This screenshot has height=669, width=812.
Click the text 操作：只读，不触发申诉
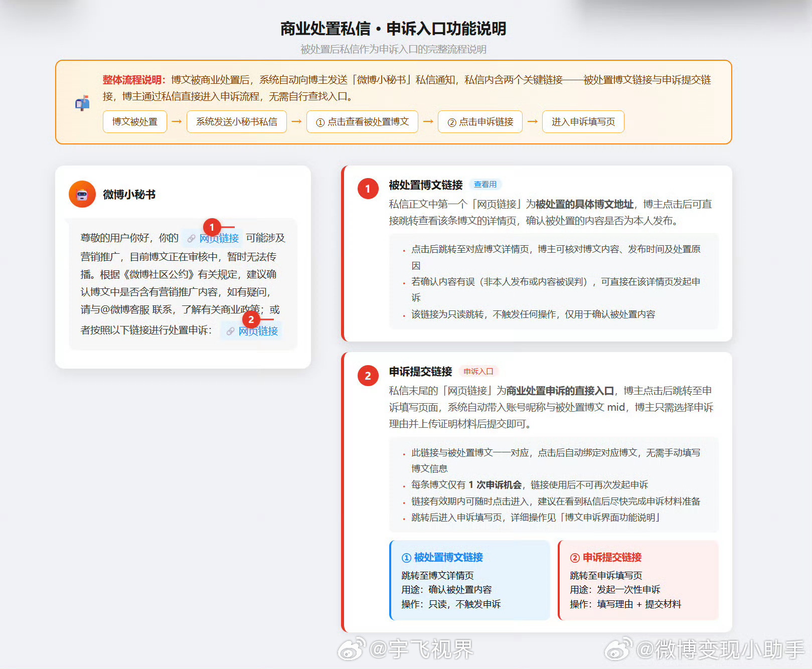451,604
